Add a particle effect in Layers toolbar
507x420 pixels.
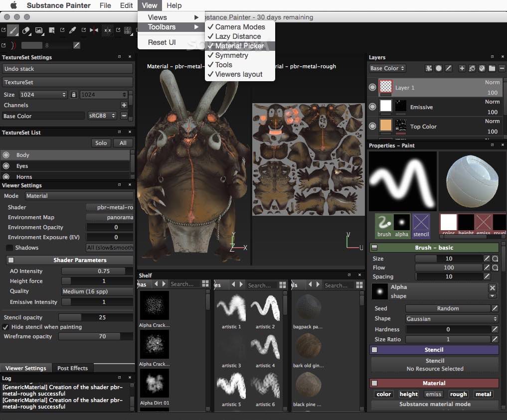(428, 68)
